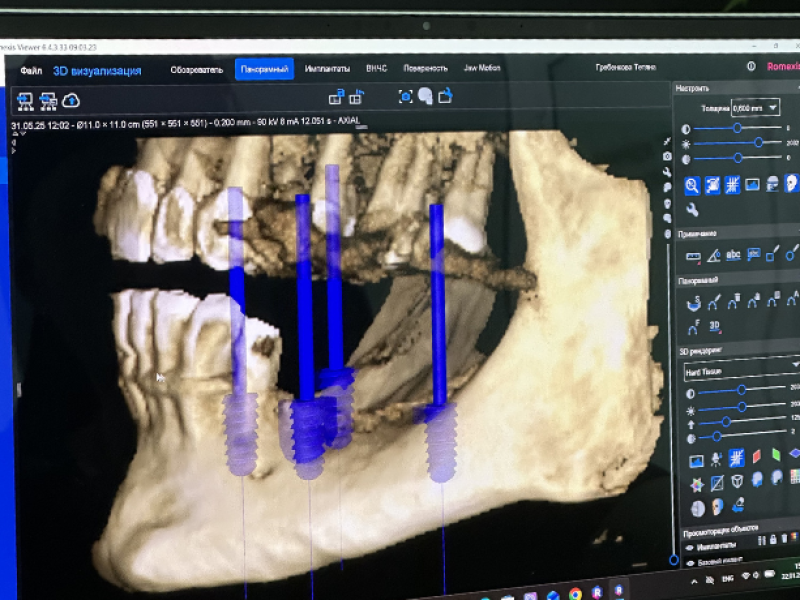
Task: Click the ENG language indicator in taskbar
Action: click(728, 579)
